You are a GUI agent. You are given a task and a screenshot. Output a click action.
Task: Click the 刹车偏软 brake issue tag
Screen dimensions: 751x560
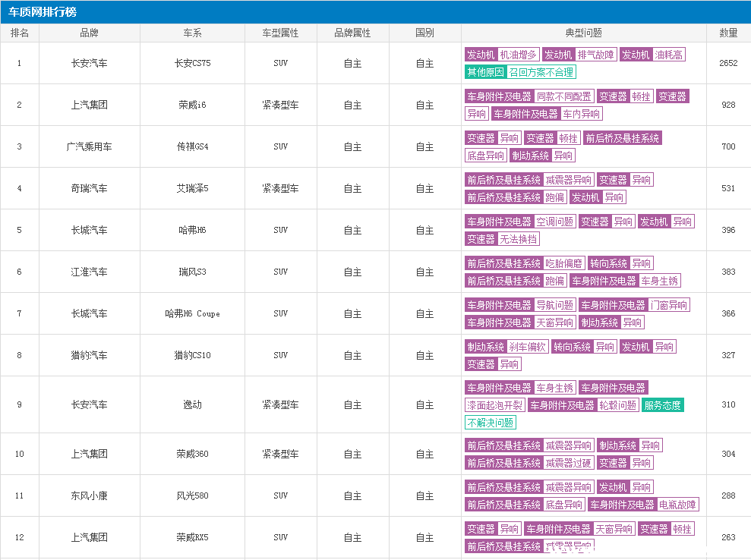click(x=527, y=347)
